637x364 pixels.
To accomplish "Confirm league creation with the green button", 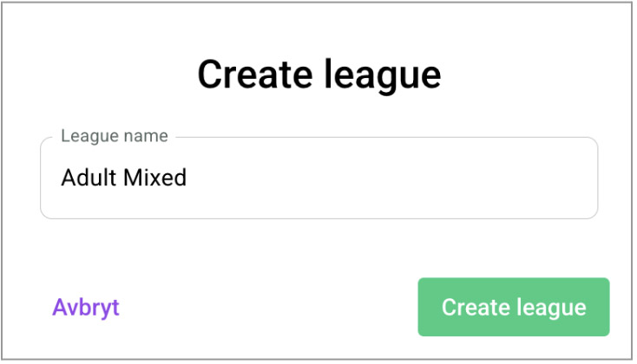I will point(514,307).
